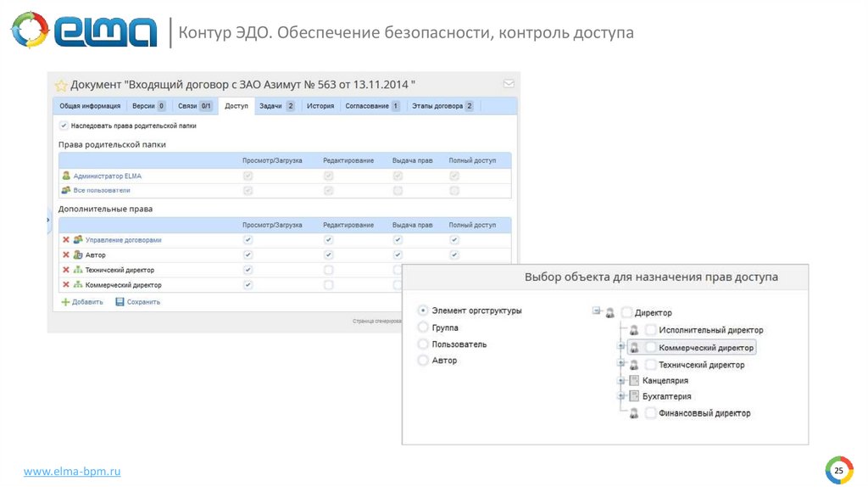Click red X delete icon for Автор

point(66,255)
